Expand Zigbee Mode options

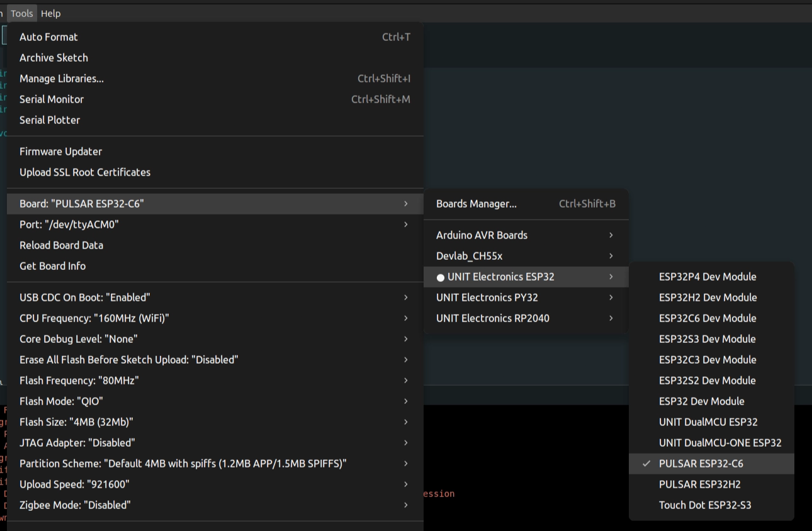[x=215, y=505]
